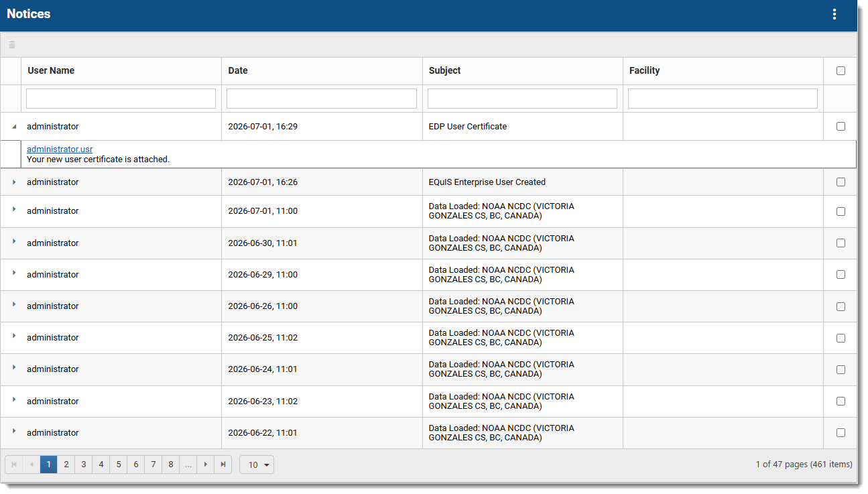Tick the checkbox for the 2026-06-29, 11:00 notice
The image size is (868, 494).
click(x=841, y=275)
